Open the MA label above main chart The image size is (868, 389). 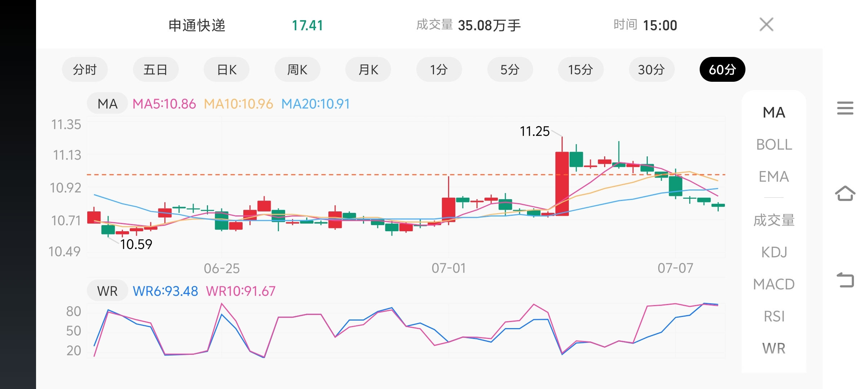click(x=107, y=104)
